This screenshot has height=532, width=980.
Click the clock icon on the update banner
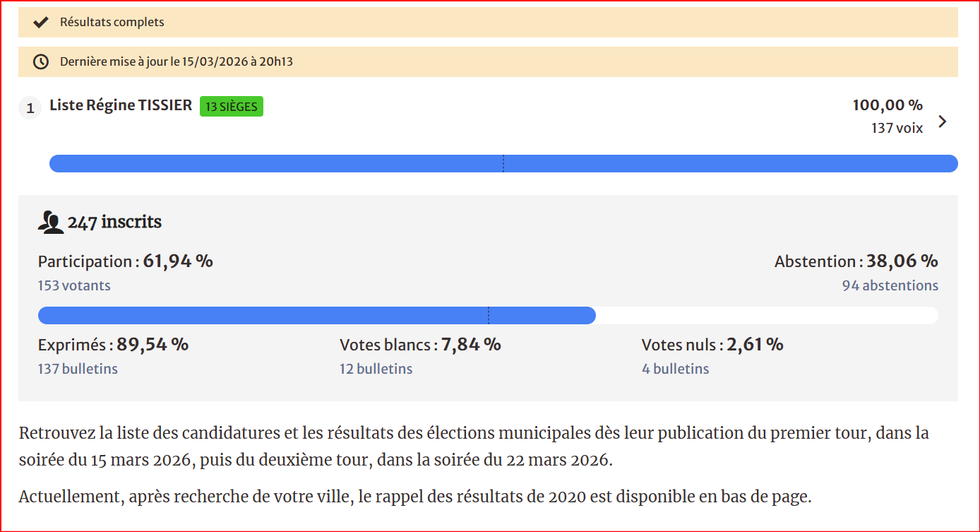40,61
